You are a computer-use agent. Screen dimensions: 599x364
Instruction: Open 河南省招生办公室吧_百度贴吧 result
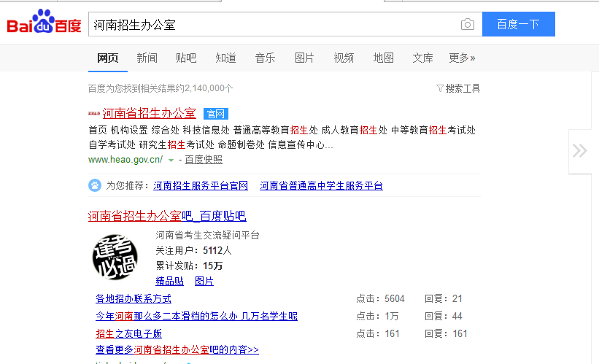click(167, 216)
